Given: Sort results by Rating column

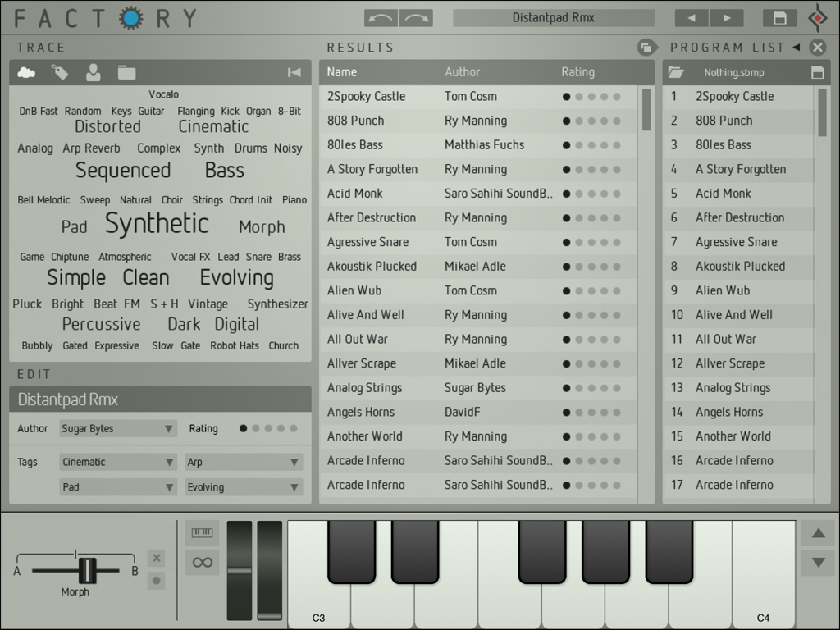Looking at the screenshot, I should coord(578,72).
